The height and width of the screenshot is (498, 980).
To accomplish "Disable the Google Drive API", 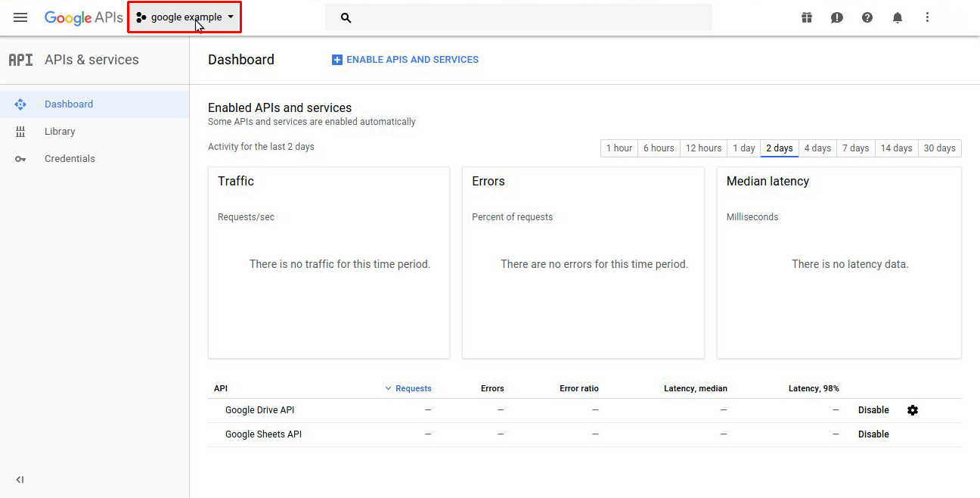I will pos(873,410).
